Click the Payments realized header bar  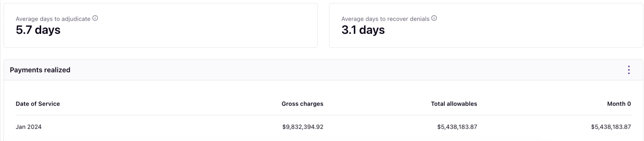point(323,70)
